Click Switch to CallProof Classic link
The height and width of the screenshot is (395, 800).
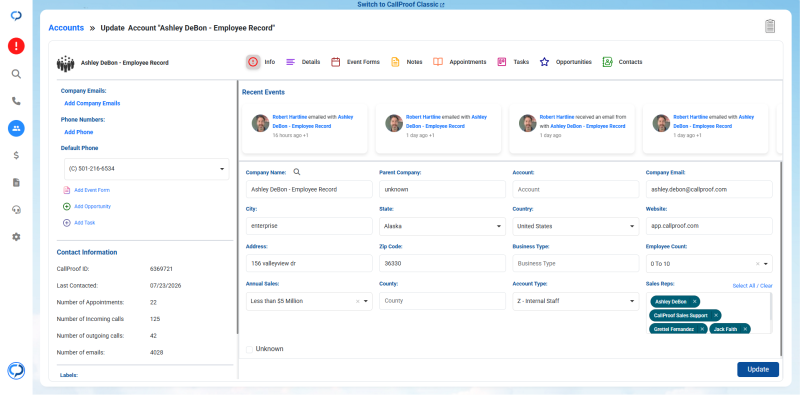[x=401, y=5]
